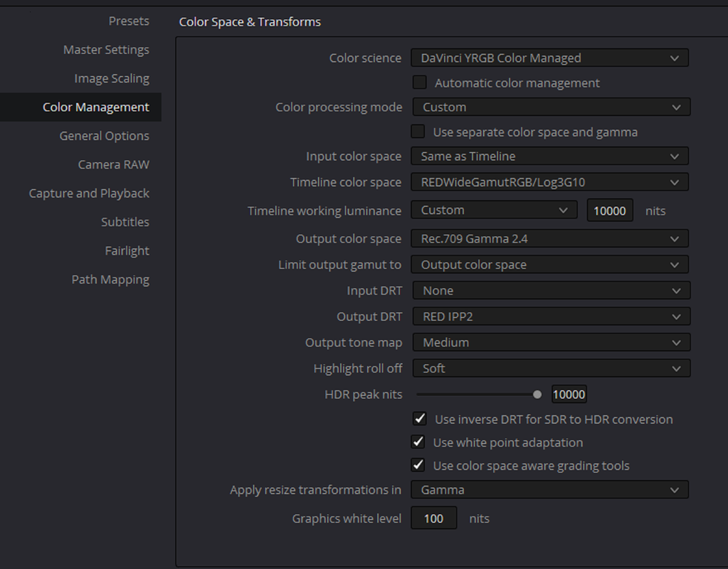Go to the Presets settings page
Image resolution: width=728 pixels, height=569 pixels.
point(129,21)
